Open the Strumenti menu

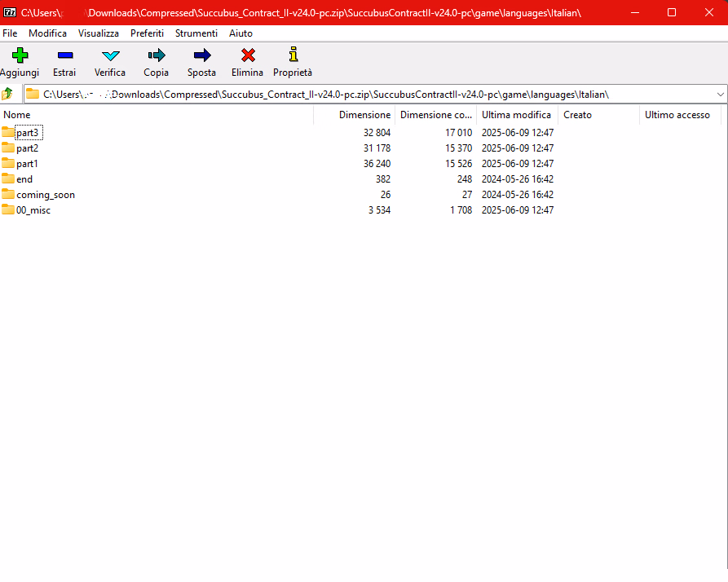196,33
